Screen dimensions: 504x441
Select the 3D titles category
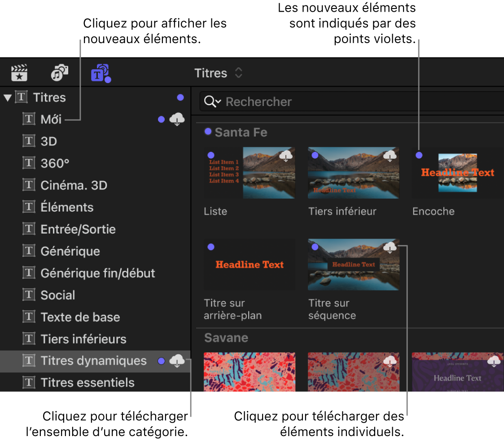48,141
